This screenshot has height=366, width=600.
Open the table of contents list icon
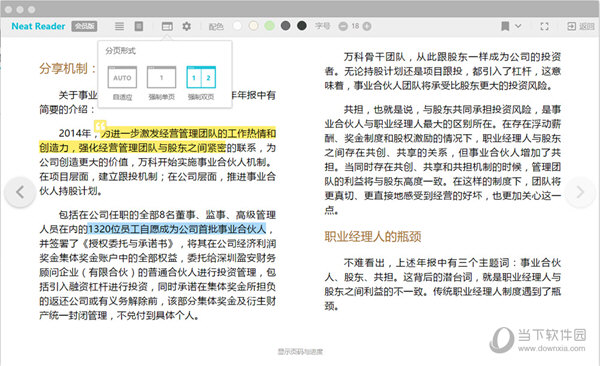(119, 26)
